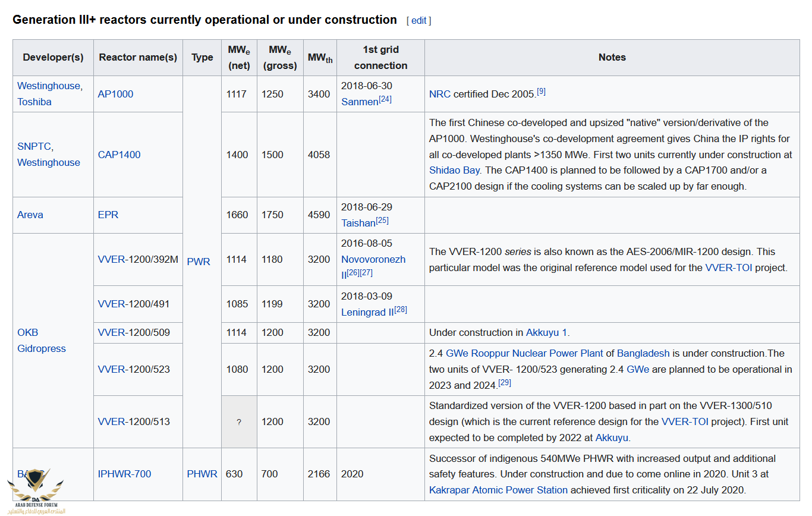This screenshot has width=812, height=516.
Task: Select the 4058 MWth cell
Action: point(320,155)
